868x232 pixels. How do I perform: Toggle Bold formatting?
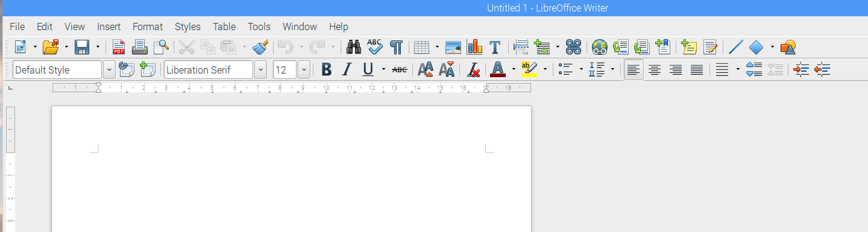(x=326, y=70)
